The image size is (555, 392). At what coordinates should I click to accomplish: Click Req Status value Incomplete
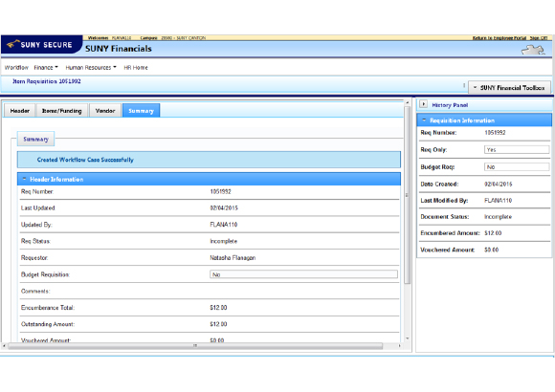click(x=223, y=241)
